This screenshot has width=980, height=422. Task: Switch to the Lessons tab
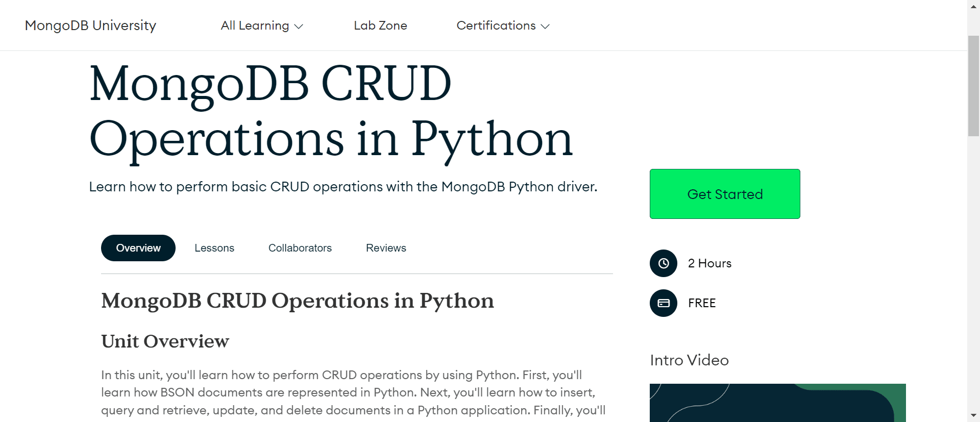coord(214,248)
